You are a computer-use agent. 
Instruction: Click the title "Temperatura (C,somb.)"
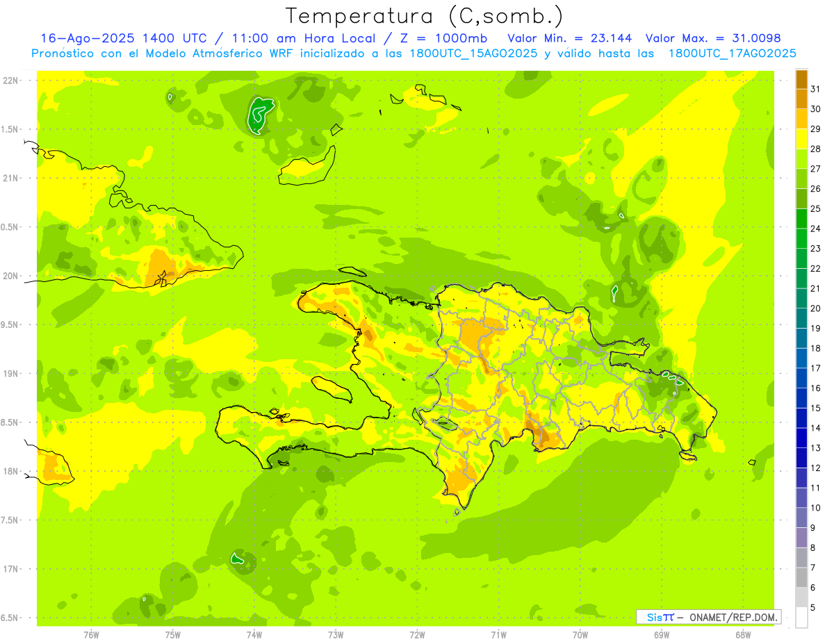(425, 16)
